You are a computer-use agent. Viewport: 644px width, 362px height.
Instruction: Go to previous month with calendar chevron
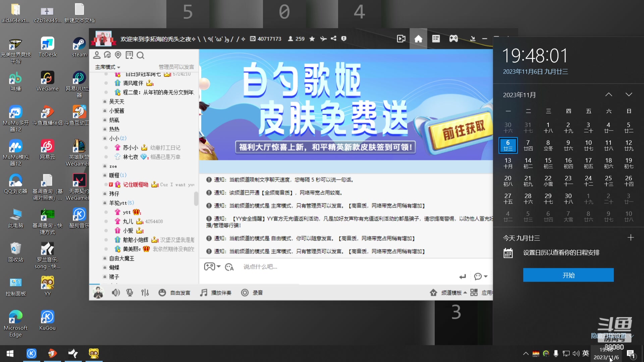pos(609,95)
